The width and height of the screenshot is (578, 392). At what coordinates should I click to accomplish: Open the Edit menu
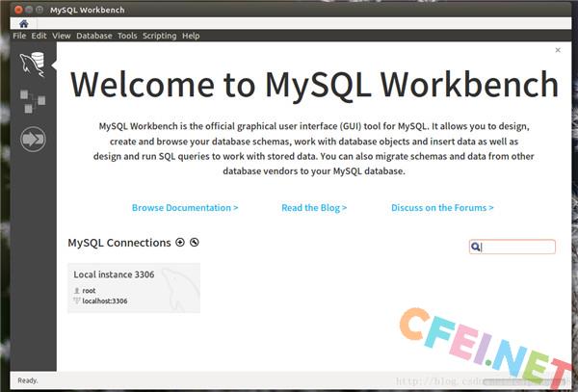(x=39, y=36)
